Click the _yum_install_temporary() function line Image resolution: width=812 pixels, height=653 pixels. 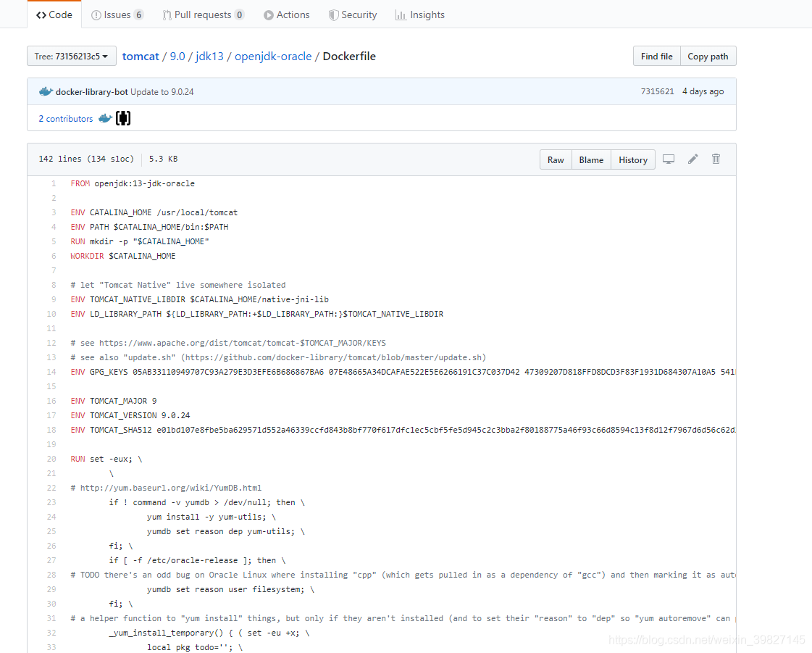209,633
